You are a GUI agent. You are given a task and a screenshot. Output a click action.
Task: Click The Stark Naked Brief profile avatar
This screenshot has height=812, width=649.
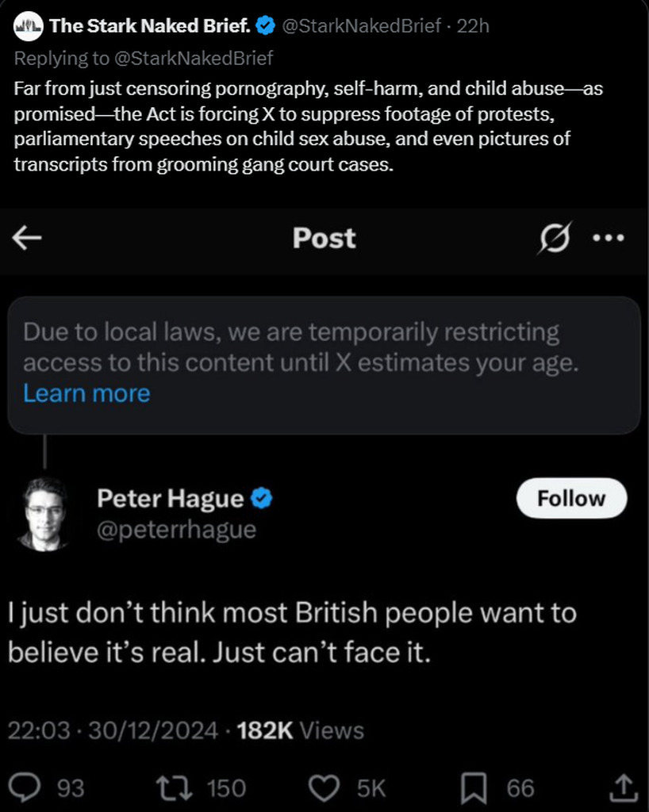pos(29,26)
